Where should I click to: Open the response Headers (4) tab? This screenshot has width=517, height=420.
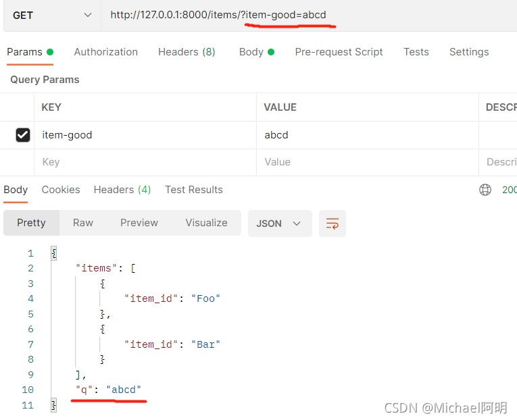tap(122, 190)
